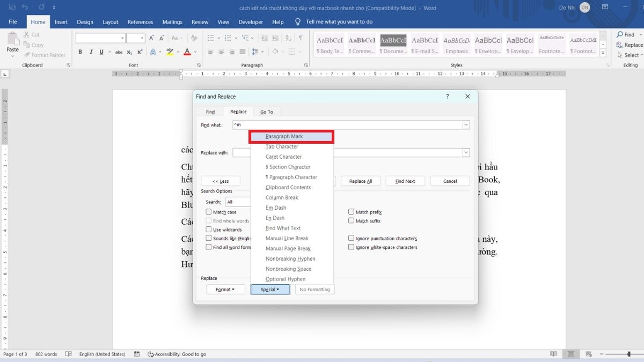This screenshot has height=362, width=644.
Task: Click Cancel in Find and Replace
Action: pyautogui.click(x=450, y=181)
